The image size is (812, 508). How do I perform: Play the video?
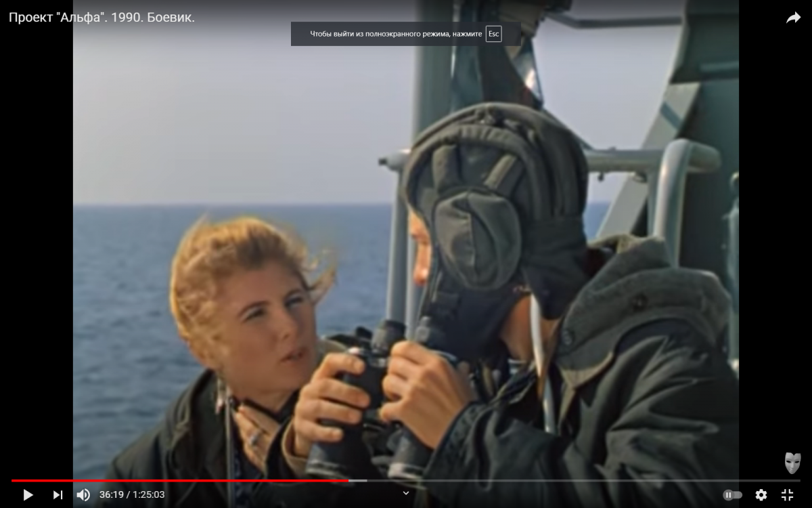28,494
